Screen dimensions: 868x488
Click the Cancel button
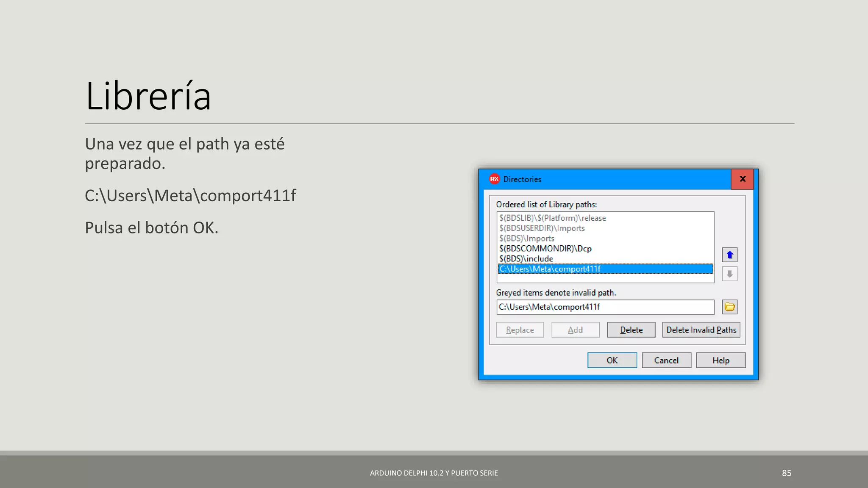[666, 360]
